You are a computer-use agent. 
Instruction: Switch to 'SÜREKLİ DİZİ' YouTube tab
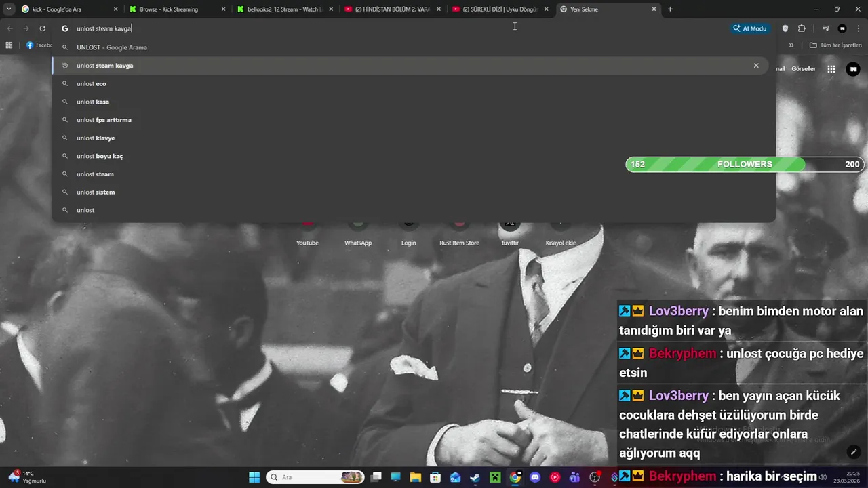500,9
